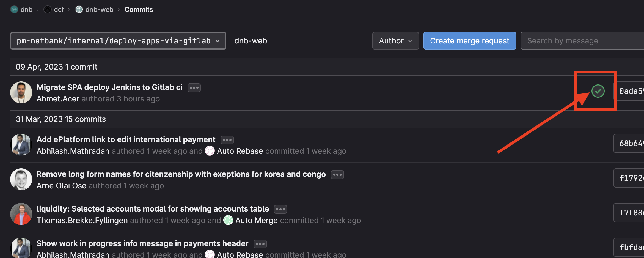Click Ahmet.Acer's avatar photo
The width and height of the screenshot is (644, 258).
pos(21,92)
